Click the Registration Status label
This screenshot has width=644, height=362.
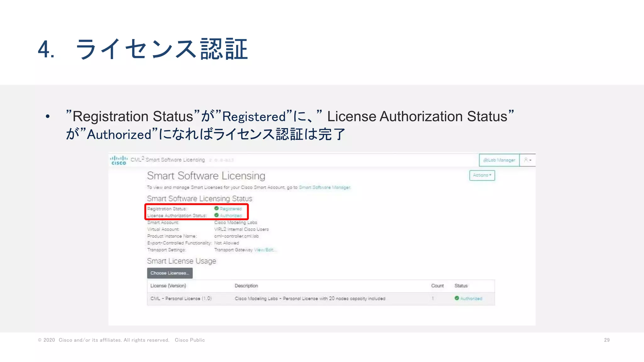click(167, 209)
